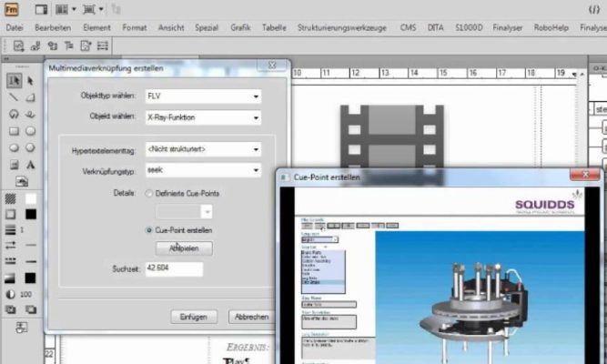
Task: Choose the text tool 'A' icon
Action: [30, 165]
